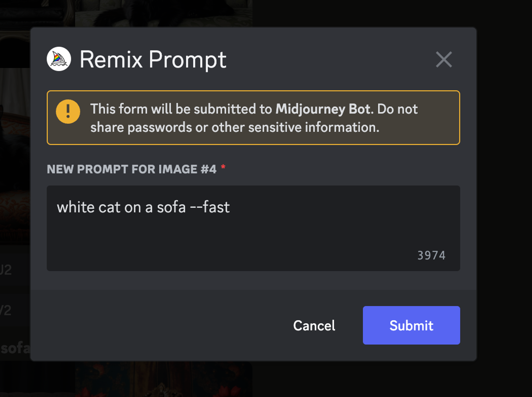Click Cancel to abort the remix

(314, 326)
